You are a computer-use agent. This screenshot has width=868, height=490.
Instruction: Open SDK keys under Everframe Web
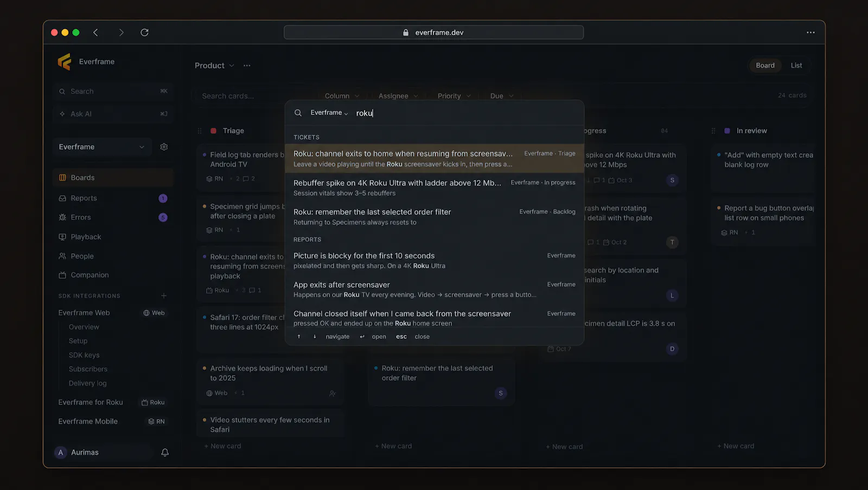84,355
